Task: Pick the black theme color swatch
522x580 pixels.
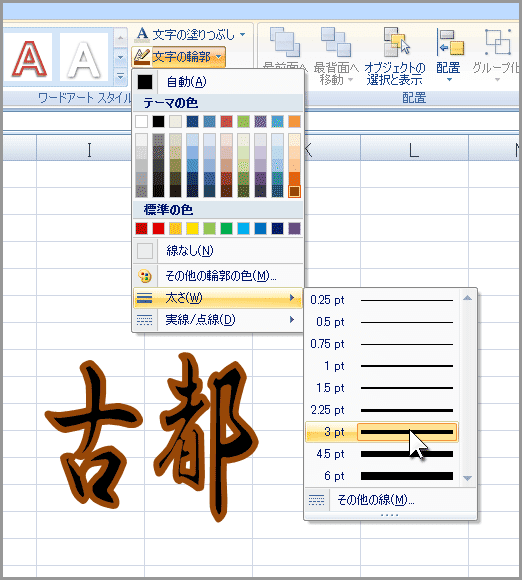Action: 158,121
